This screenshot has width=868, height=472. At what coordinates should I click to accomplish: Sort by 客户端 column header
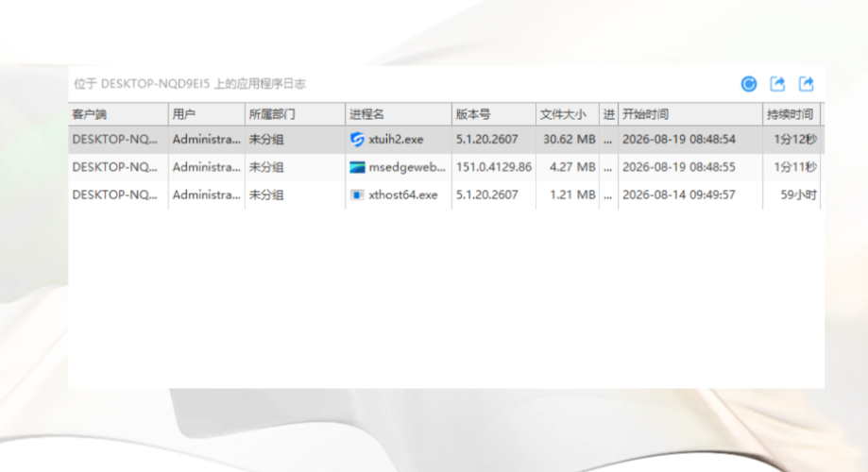[x=118, y=114]
